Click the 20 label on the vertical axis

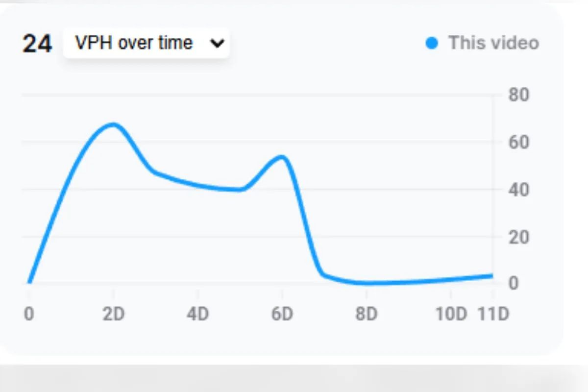518,238
